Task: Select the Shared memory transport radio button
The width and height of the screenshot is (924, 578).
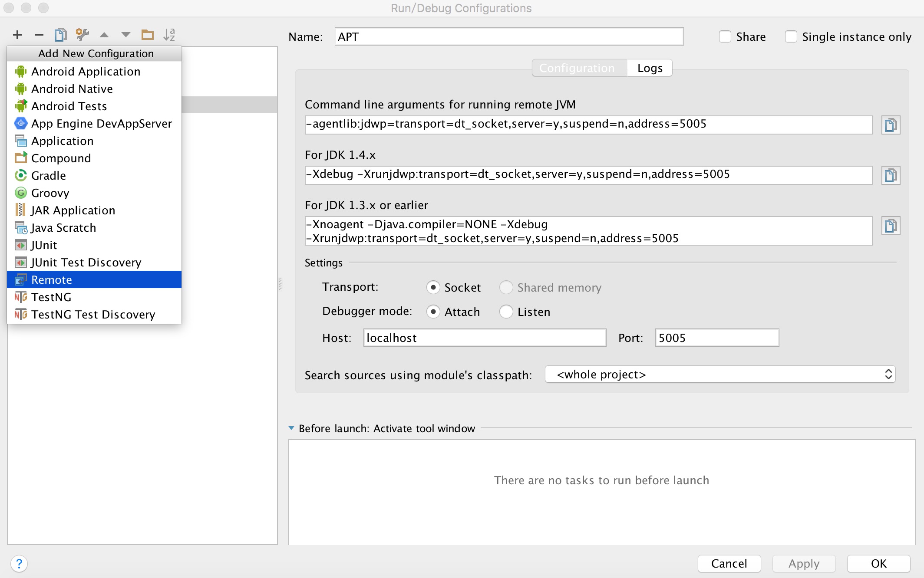Action: tap(505, 287)
